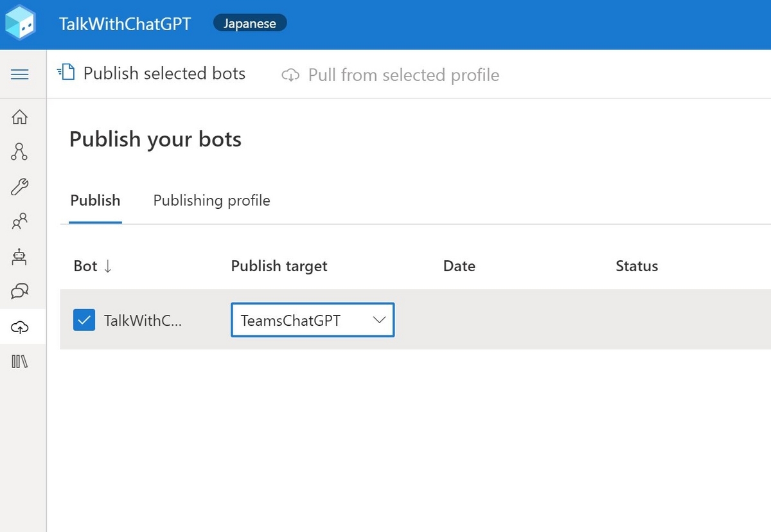Image resolution: width=771 pixels, height=532 pixels.
Task: Click the Japanese language badge
Action: [249, 22]
